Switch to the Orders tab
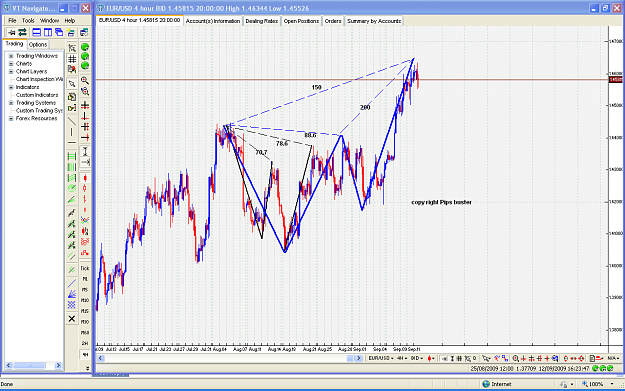Image resolution: width=625 pixels, height=391 pixels. click(333, 21)
